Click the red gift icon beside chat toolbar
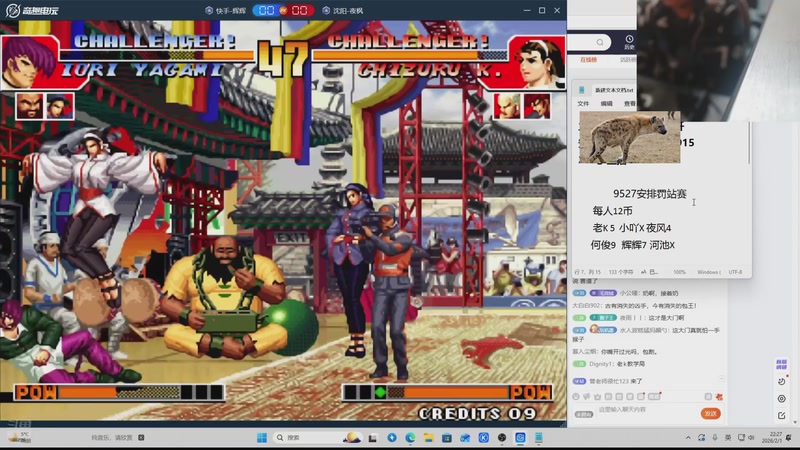 tap(719, 396)
